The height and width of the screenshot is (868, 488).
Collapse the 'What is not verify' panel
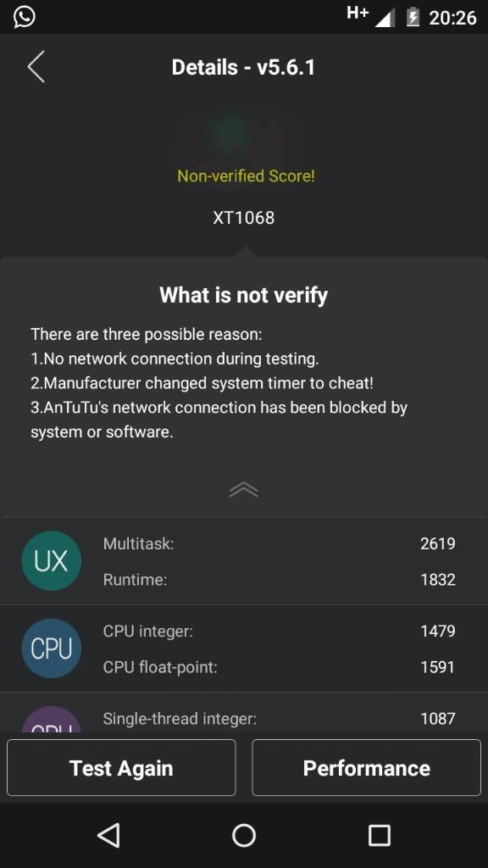click(243, 489)
